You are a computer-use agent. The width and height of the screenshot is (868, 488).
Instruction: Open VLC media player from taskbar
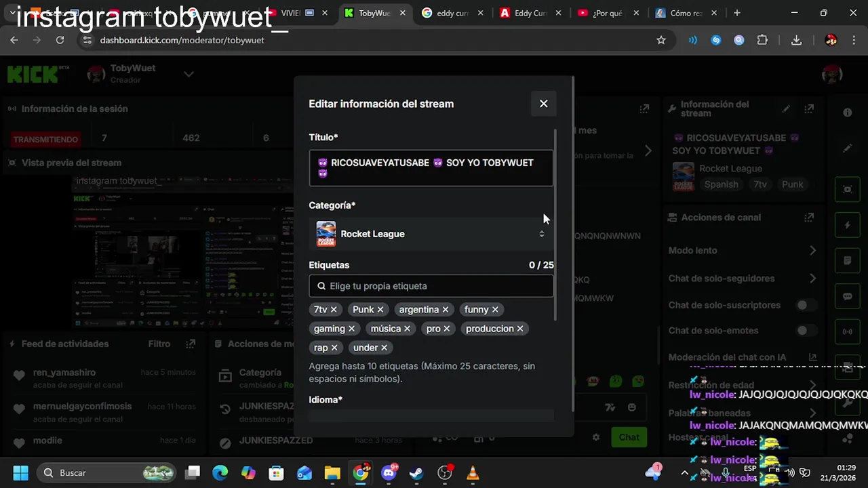[x=473, y=472]
